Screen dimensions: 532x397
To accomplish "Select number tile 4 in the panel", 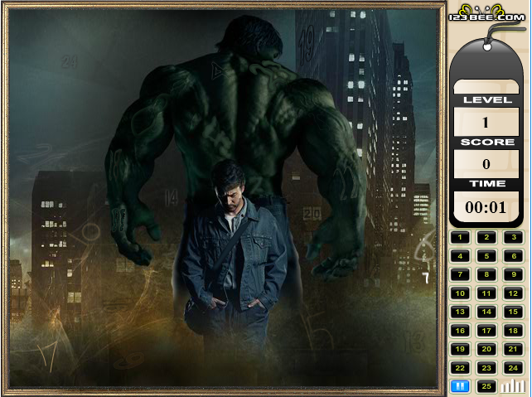I will [460, 256].
